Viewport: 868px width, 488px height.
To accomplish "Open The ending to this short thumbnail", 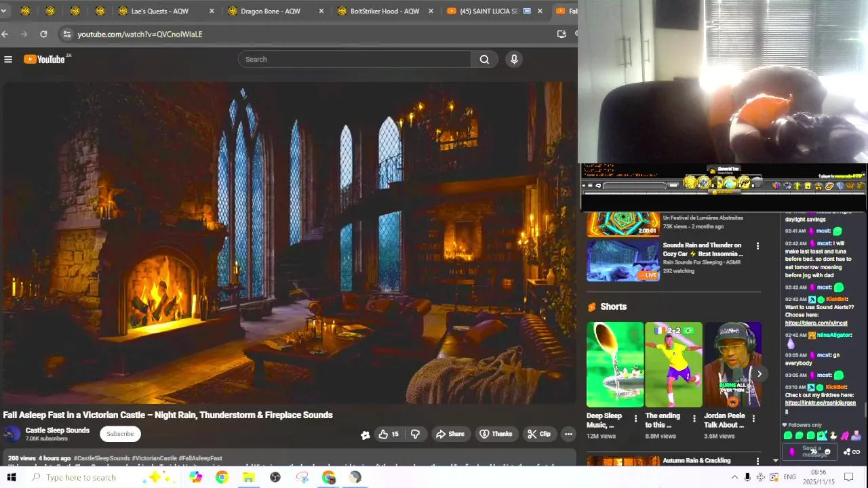I will (673, 365).
